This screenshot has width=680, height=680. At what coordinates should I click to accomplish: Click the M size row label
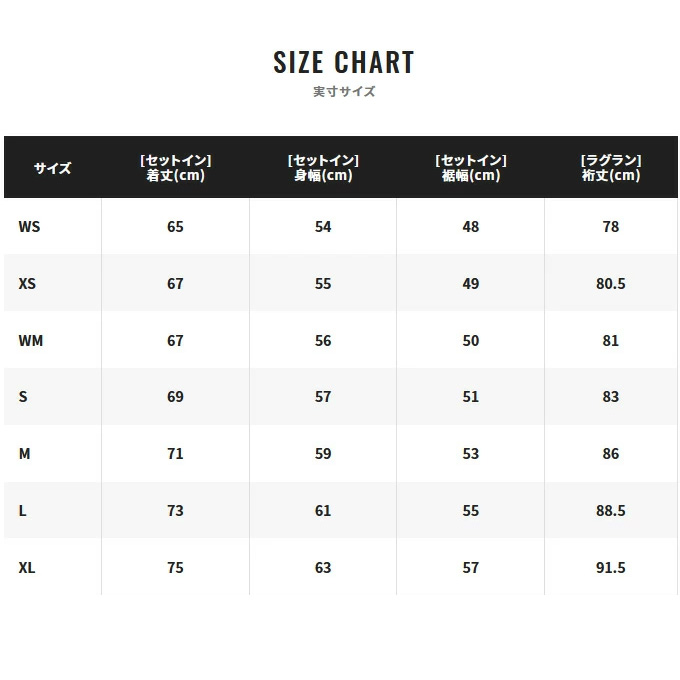pos(25,454)
